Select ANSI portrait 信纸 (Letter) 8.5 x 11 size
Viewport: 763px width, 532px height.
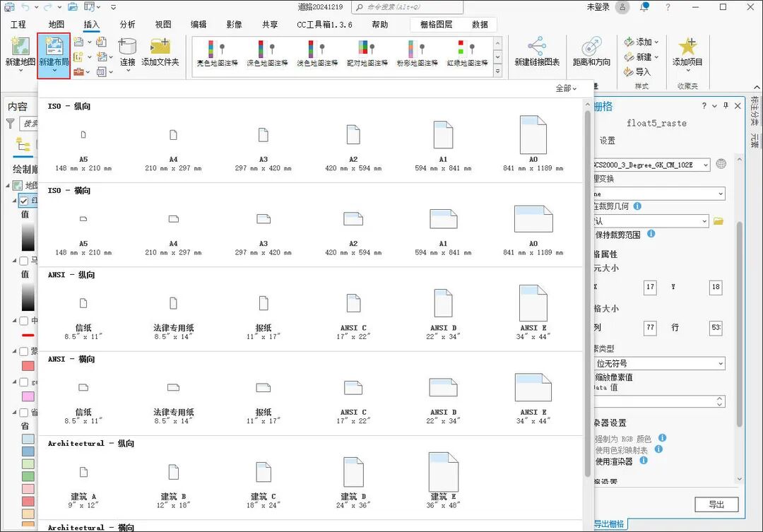pos(83,317)
